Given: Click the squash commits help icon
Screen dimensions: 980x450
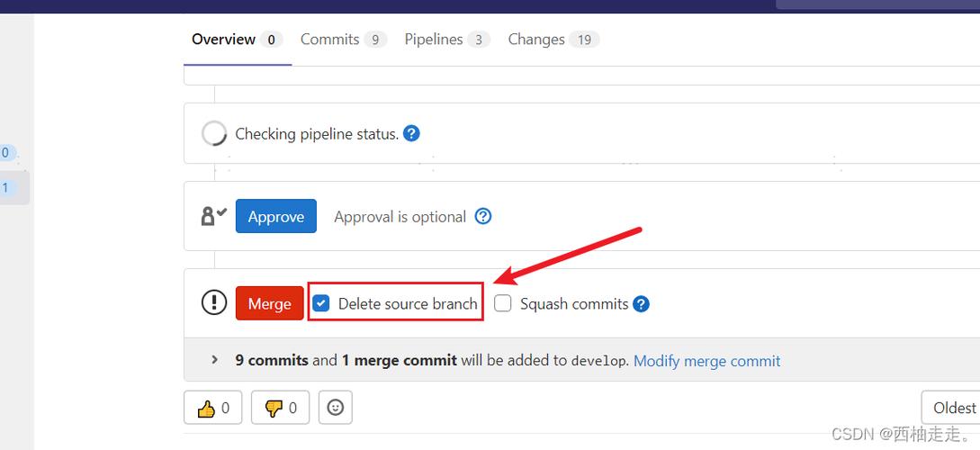Looking at the screenshot, I should click(641, 303).
